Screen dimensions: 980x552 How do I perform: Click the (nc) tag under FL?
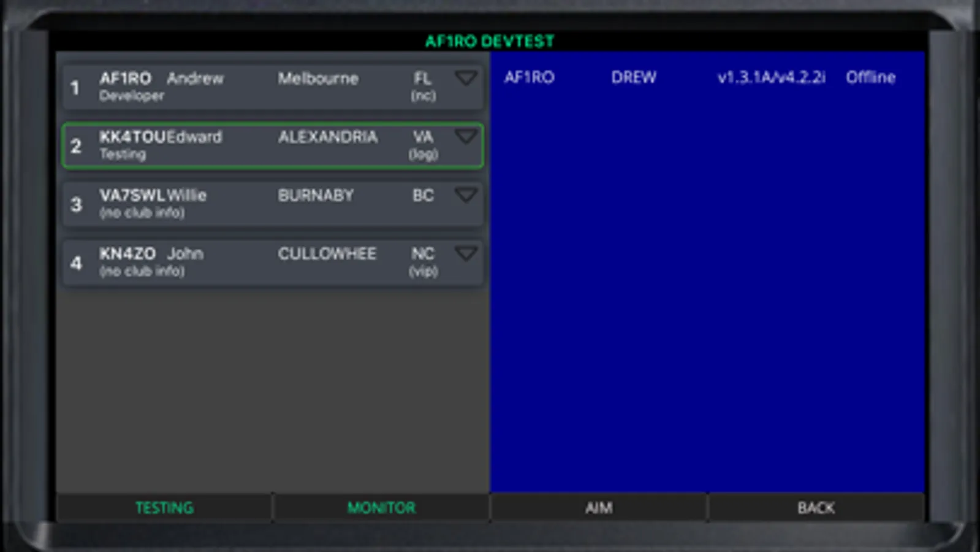pyautogui.click(x=424, y=96)
